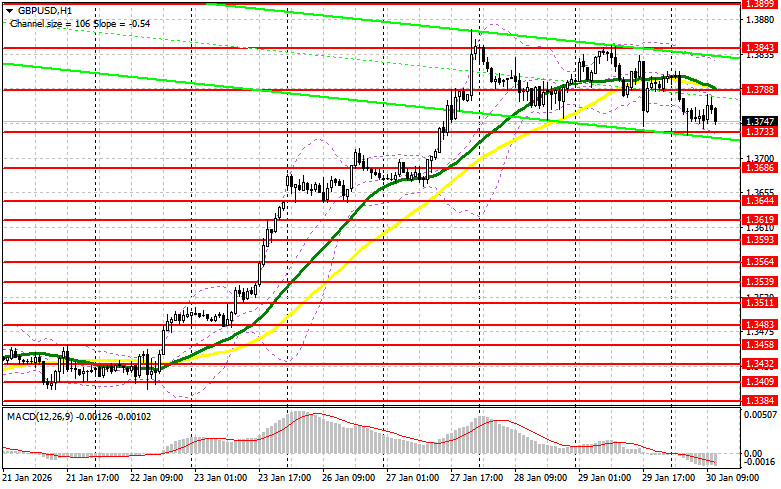Click the red 1.3899 price level tag
The image size is (781, 489).
pyautogui.click(x=759, y=4)
